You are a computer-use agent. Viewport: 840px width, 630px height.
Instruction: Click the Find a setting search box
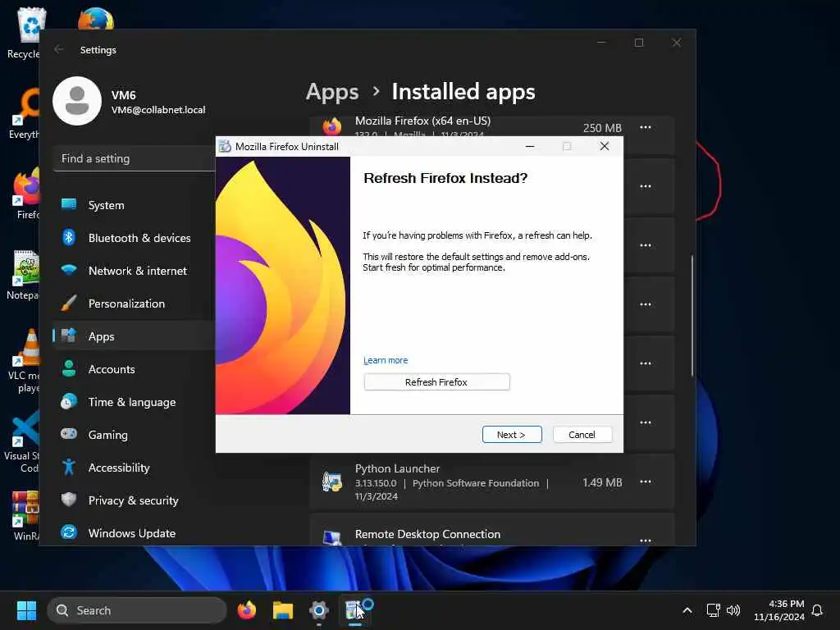pos(134,158)
